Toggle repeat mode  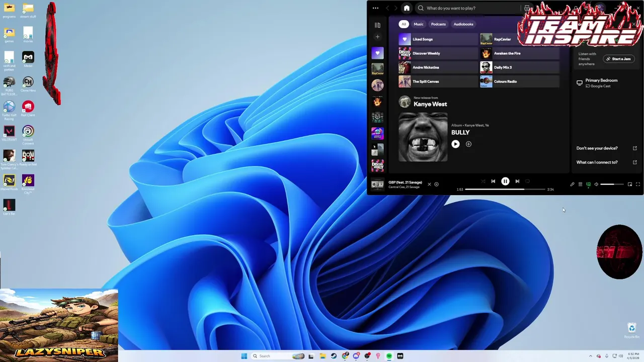point(527,181)
